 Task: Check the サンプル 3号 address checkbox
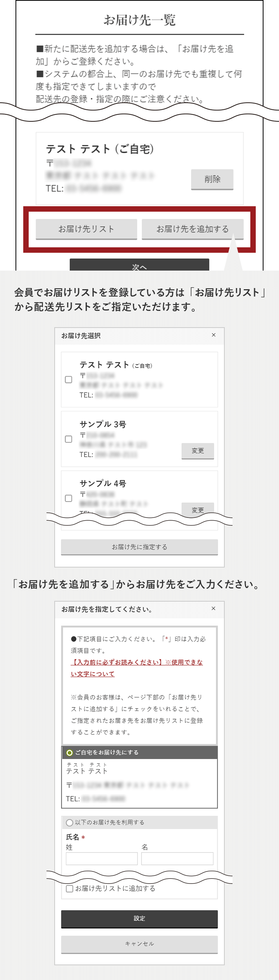69,439
